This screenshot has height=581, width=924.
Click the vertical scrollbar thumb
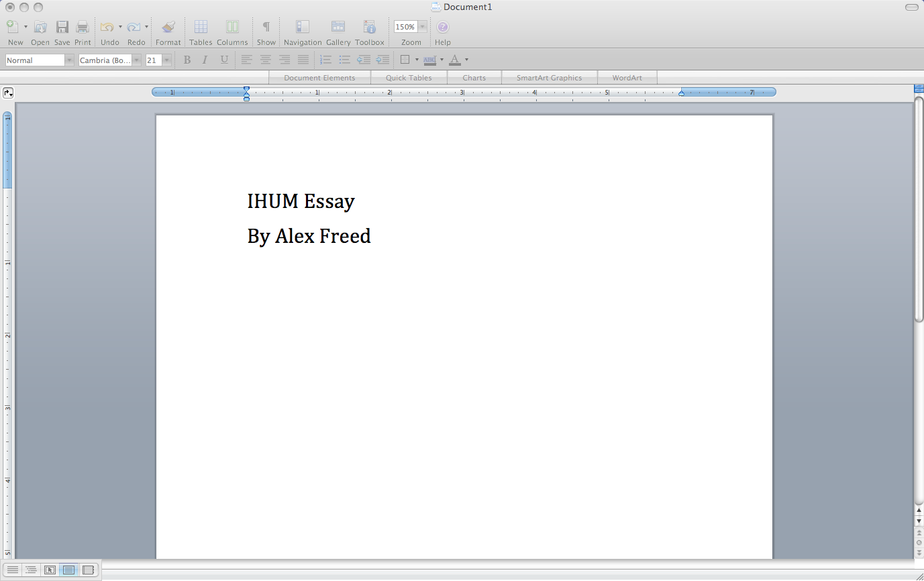click(919, 208)
